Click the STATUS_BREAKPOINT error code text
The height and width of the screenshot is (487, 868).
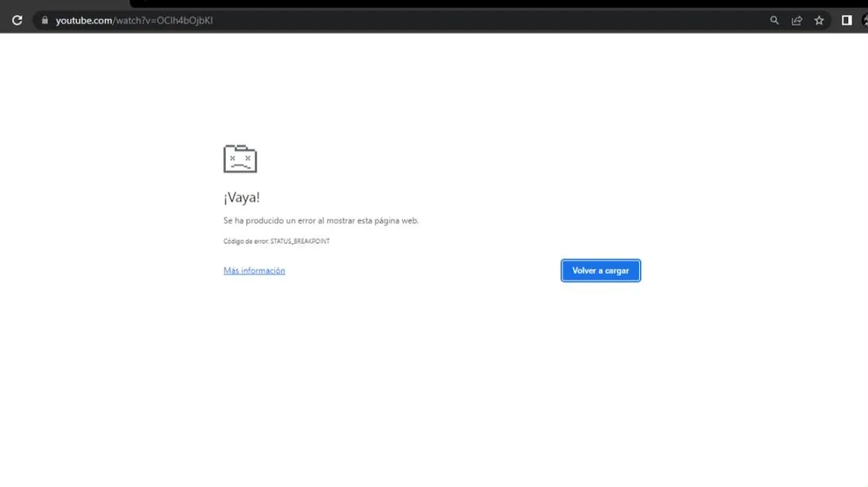pos(300,241)
